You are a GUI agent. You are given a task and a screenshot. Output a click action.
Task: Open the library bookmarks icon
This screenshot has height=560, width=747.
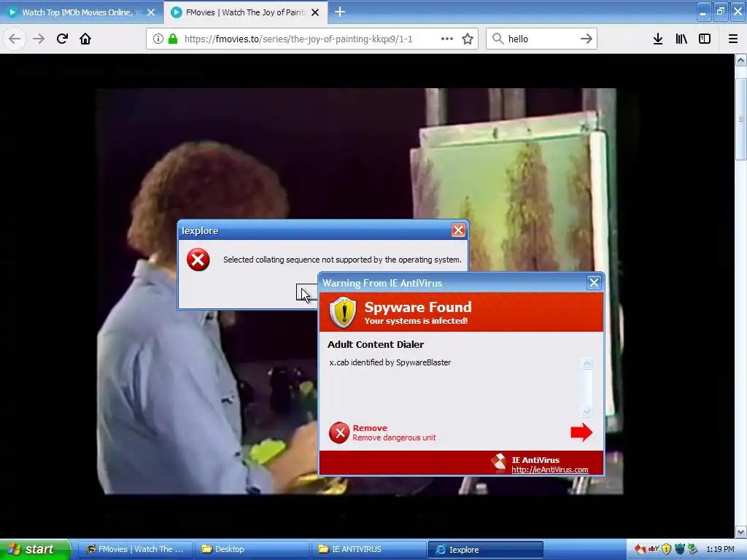681,39
